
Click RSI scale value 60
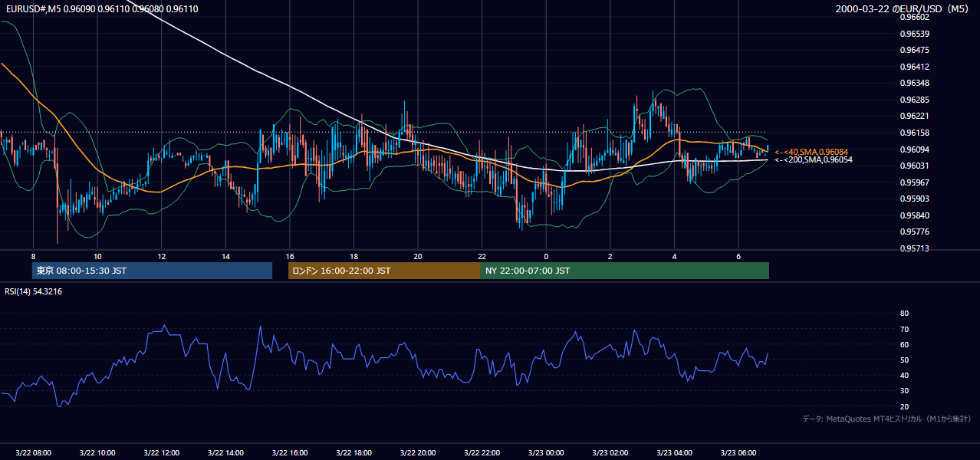[x=904, y=344]
